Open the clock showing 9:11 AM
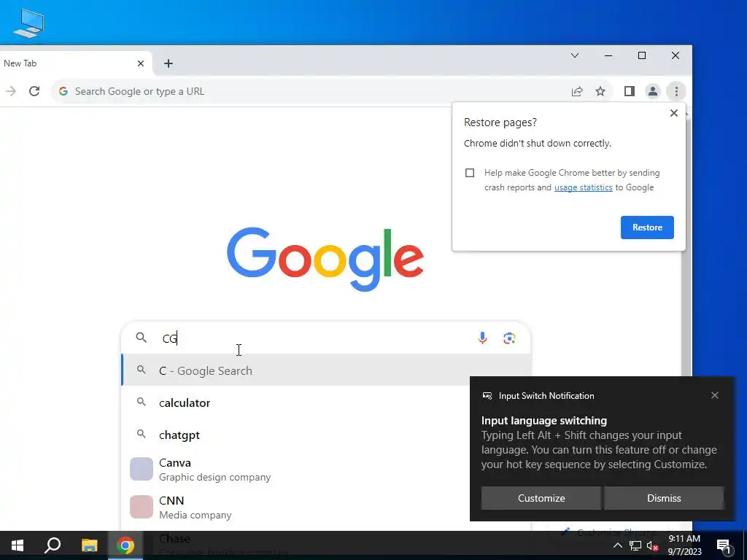 pyautogui.click(x=684, y=545)
